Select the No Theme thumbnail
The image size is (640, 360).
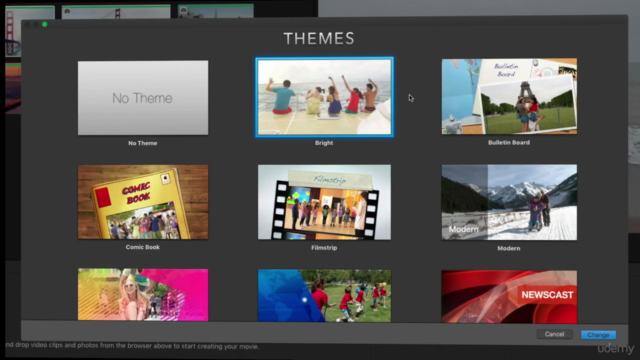coord(143,98)
